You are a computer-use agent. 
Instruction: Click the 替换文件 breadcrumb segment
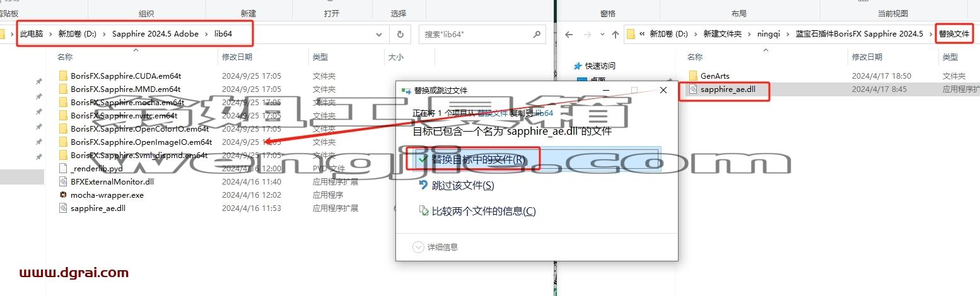coord(954,34)
